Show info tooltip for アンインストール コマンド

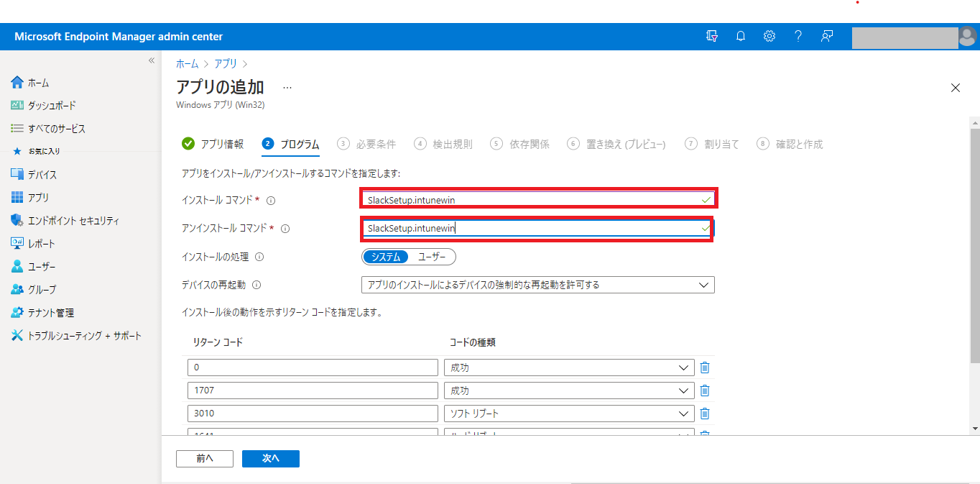[285, 229]
